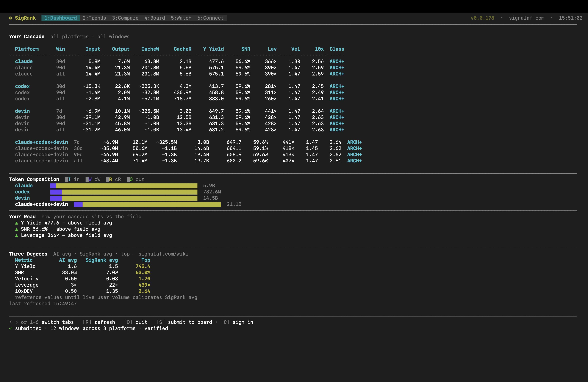Open the signalaf.com/wiki link

click(163, 254)
